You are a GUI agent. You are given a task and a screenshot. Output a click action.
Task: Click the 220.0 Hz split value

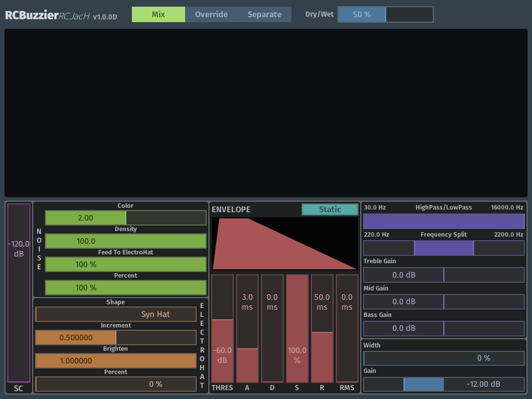click(x=377, y=234)
